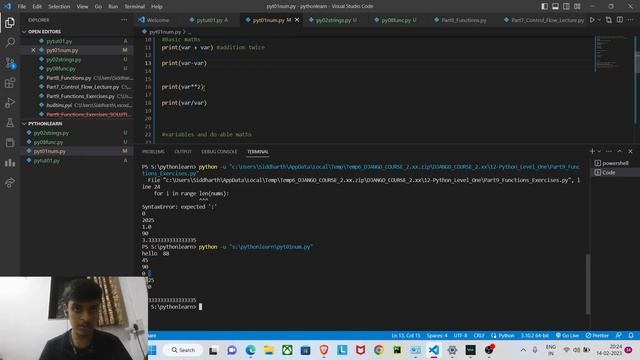
Task: Open the Customize Layout button
Action: point(577,6)
